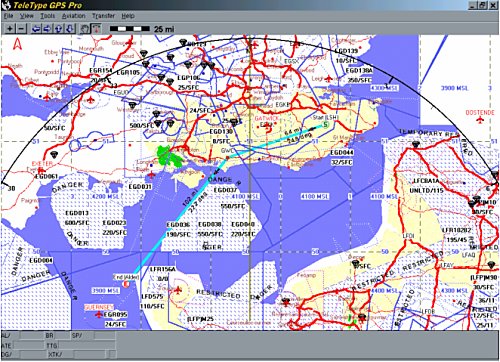Pan map left with left arrow

point(36,29)
